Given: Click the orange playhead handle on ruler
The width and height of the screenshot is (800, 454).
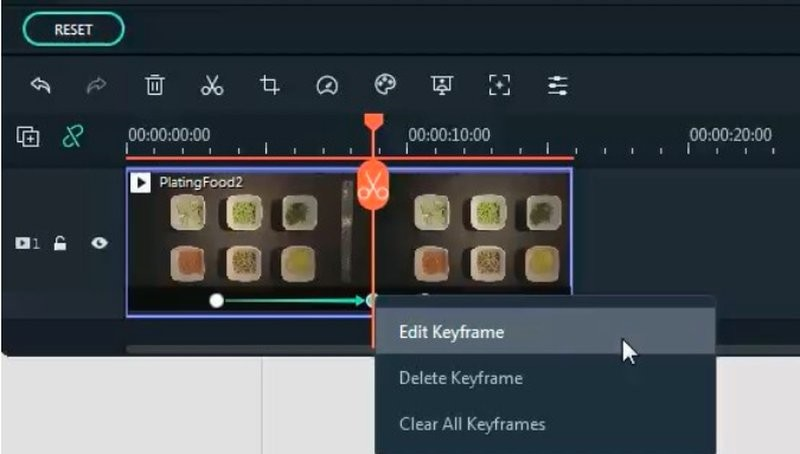Looking at the screenshot, I should click(373, 121).
